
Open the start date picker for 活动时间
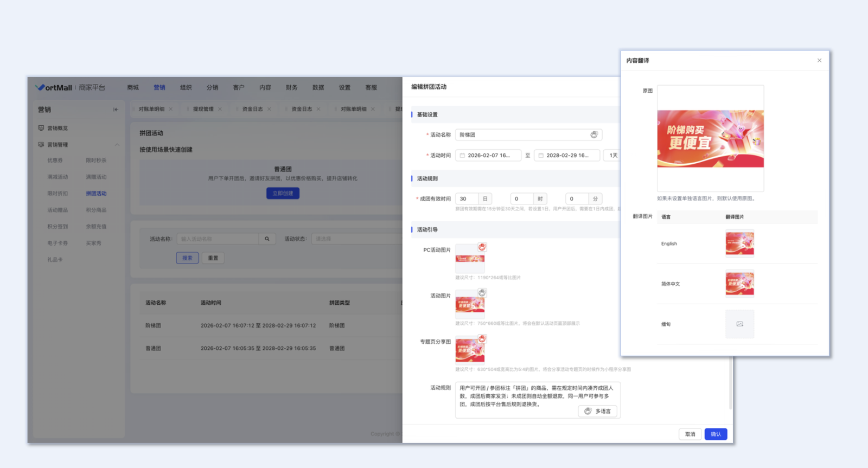[x=488, y=156]
